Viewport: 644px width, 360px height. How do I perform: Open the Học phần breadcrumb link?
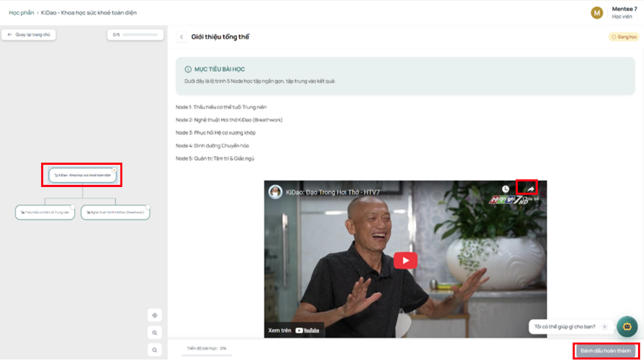[21, 12]
